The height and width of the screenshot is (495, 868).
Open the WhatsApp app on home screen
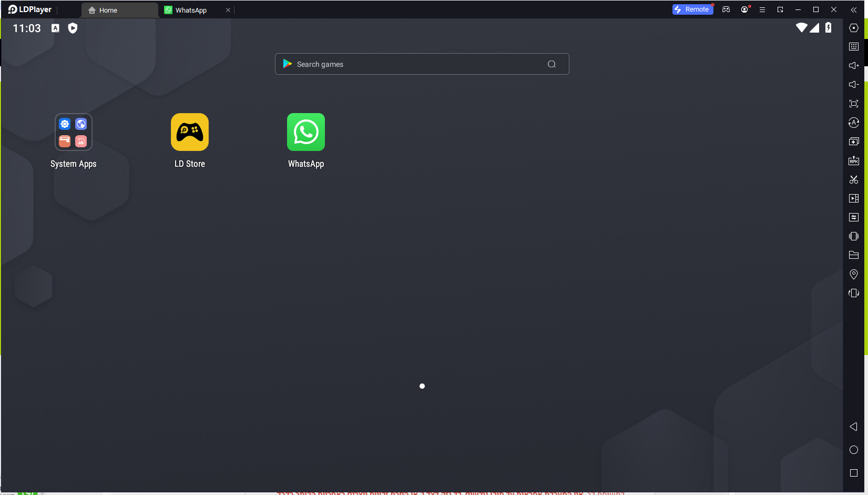coord(306,132)
